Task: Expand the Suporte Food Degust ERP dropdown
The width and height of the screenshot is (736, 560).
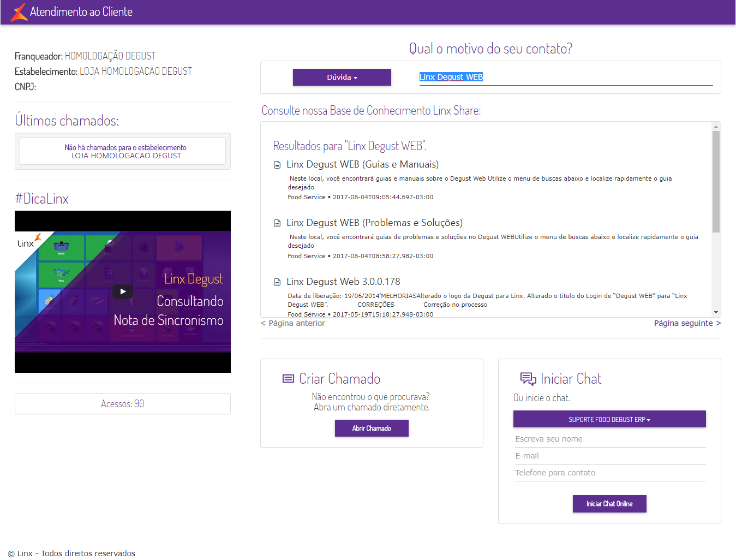Action: coord(609,419)
